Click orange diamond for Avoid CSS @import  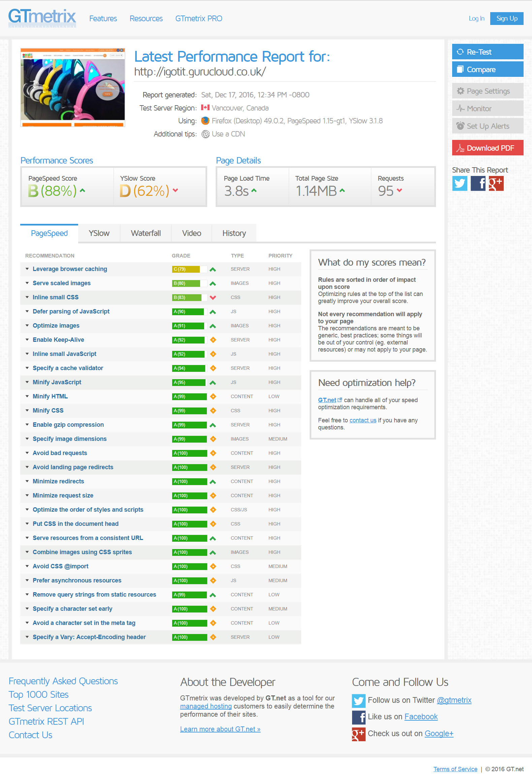coord(213,566)
